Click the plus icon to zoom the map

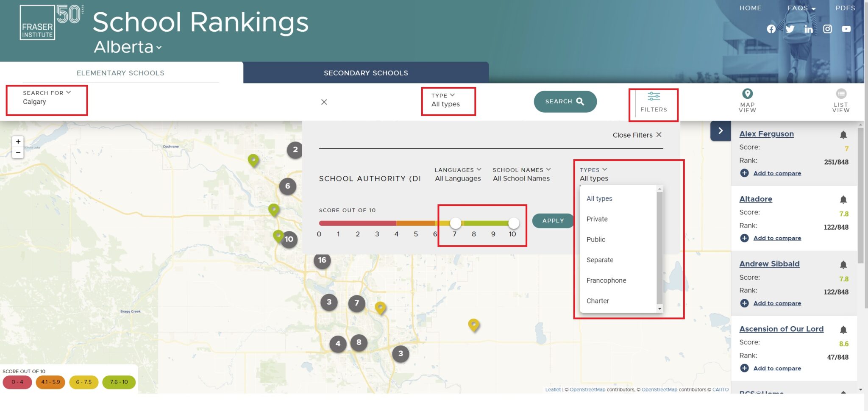coord(18,141)
